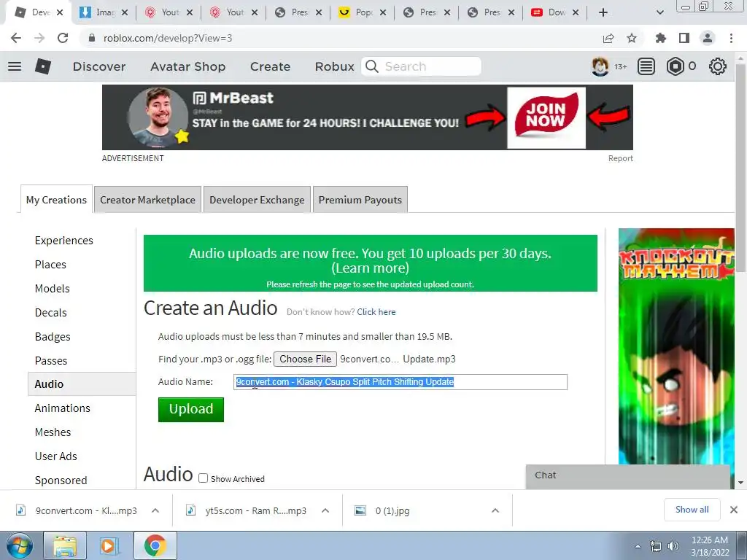The image size is (747, 560).
Task: Select Audio in sidebar
Action: click(x=82, y=384)
